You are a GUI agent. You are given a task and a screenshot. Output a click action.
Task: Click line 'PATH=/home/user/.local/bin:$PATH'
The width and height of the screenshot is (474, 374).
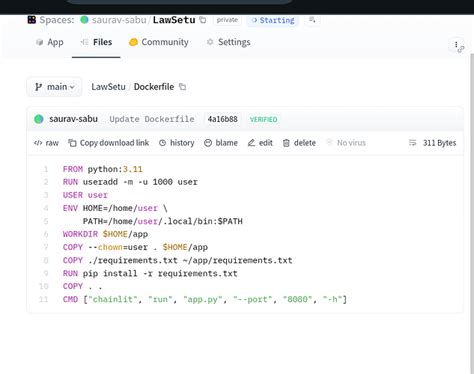point(163,221)
